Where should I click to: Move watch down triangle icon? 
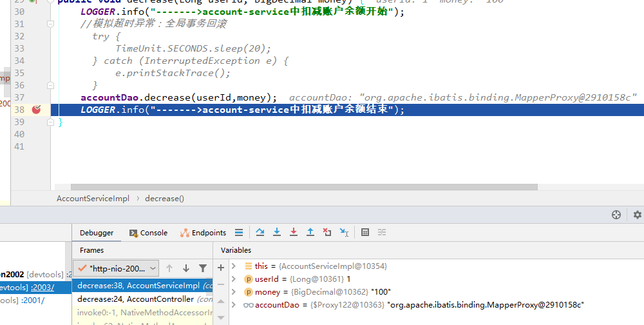point(221,318)
